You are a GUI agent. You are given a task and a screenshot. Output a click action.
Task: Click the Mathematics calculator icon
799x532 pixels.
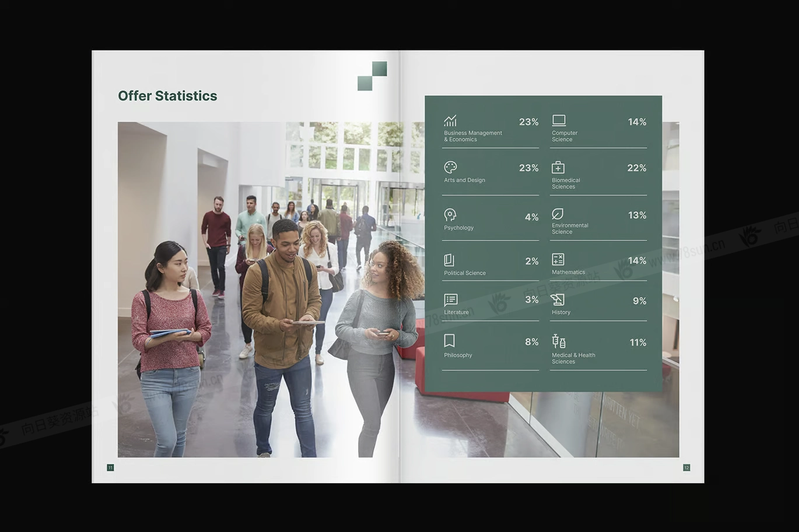click(x=558, y=259)
